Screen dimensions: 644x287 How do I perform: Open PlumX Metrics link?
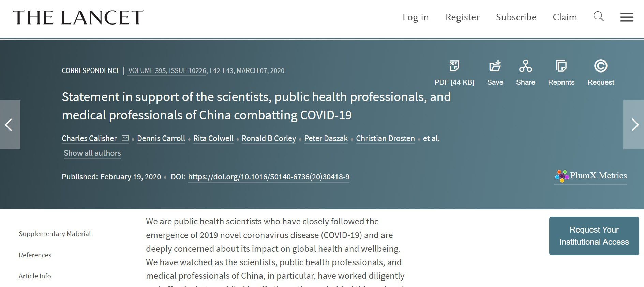coord(591,176)
